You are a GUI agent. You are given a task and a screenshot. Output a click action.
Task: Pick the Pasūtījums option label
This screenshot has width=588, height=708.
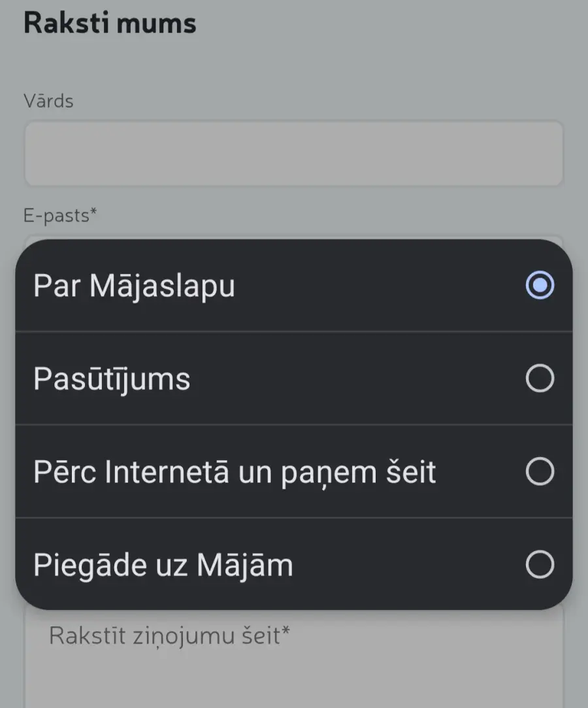click(x=112, y=379)
